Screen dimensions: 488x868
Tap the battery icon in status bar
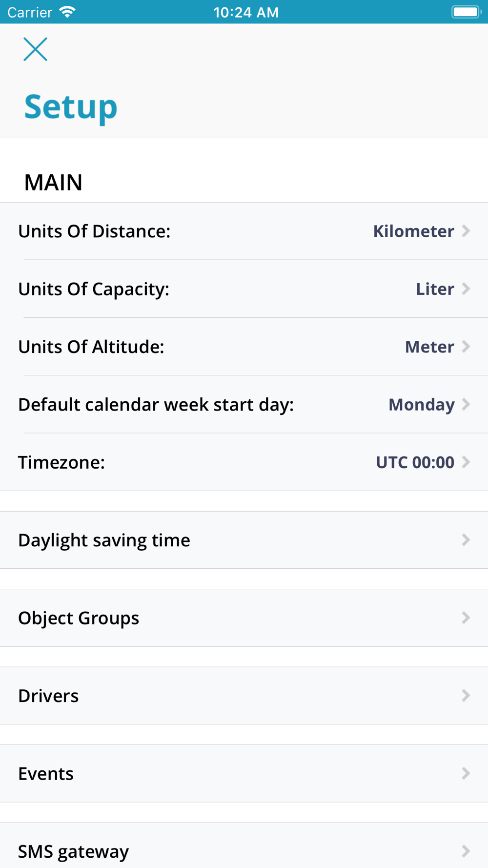tap(466, 12)
